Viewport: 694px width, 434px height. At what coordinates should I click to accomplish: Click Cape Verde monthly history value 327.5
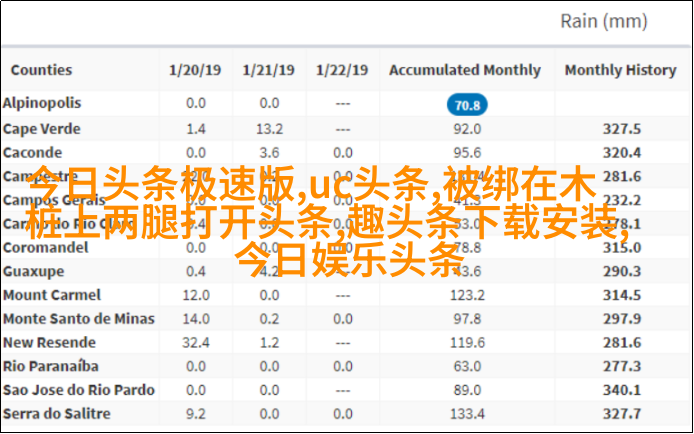click(x=621, y=129)
